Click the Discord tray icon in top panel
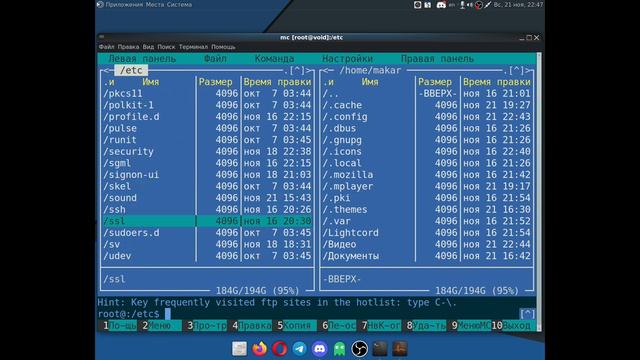The height and width of the screenshot is (360, 640). coord(441,5)
